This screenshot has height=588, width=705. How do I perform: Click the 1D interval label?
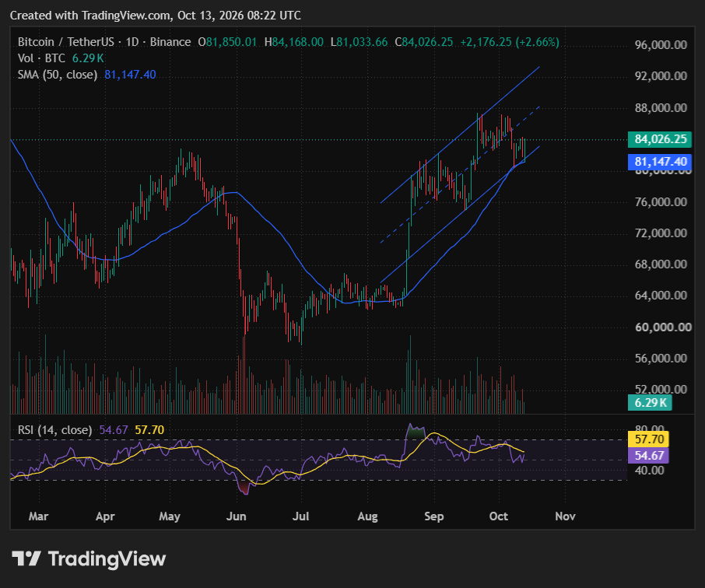pyautogui.click(x=132, y=42)
